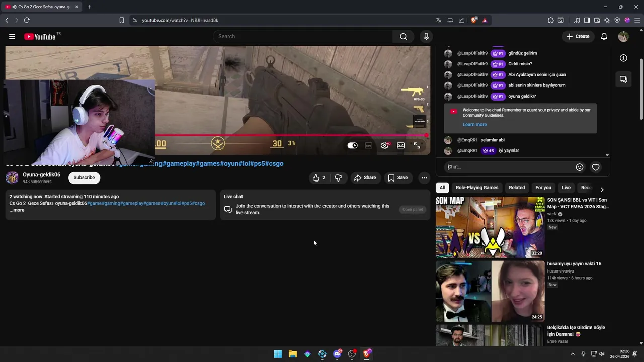Open the chat info icon in side rail
The image size is (644, 362).
(x=623, y=58)
